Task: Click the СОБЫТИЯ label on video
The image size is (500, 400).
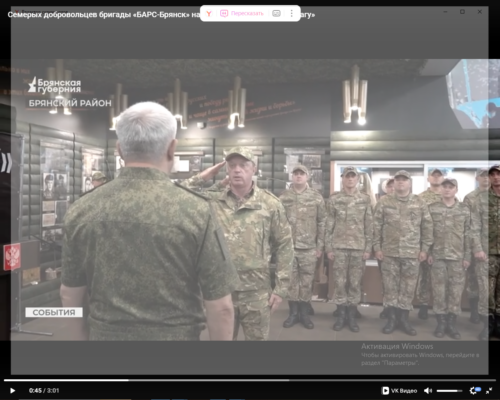Action: [54, 312]
